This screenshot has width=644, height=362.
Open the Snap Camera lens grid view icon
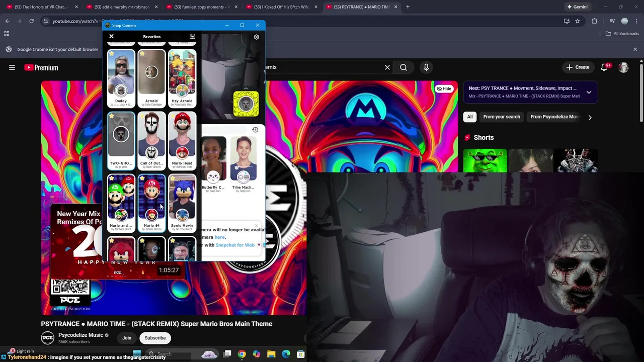192,37
